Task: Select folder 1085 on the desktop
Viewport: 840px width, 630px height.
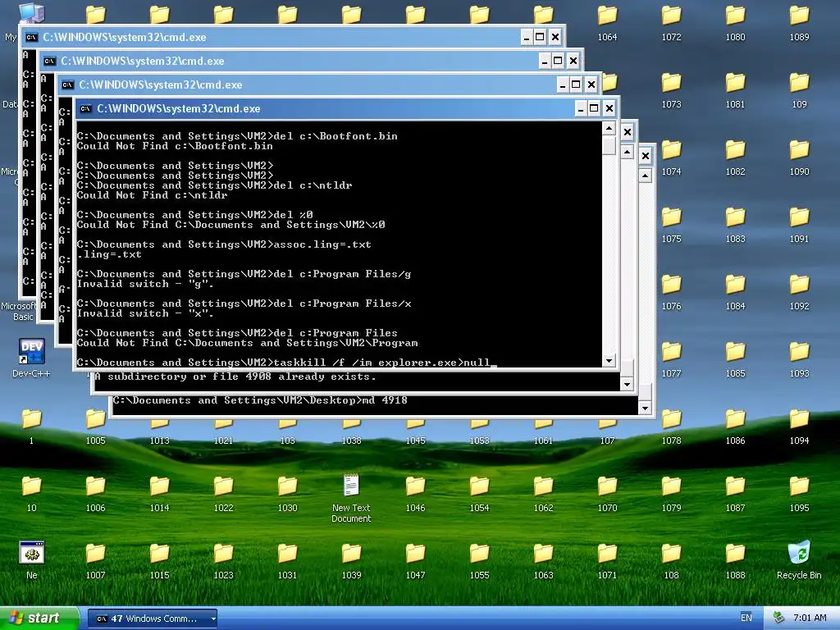Action: pyautogui.click(x=735, y=359)
